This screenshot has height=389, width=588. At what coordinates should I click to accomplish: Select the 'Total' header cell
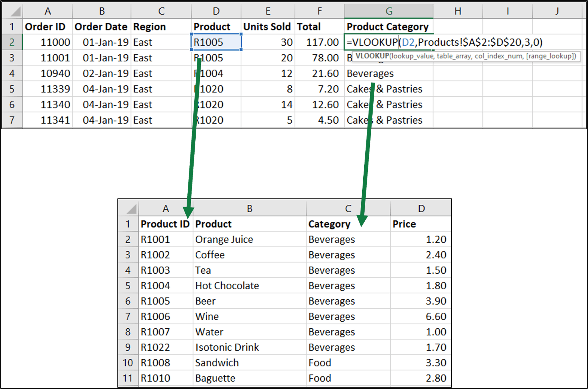coord(319,27)
